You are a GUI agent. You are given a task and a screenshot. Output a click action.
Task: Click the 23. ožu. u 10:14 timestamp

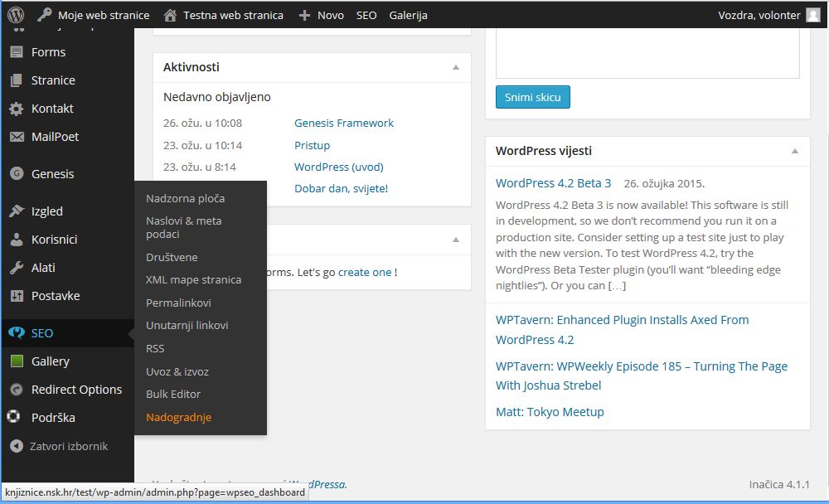pyautogui.click(x=202, y=145)
